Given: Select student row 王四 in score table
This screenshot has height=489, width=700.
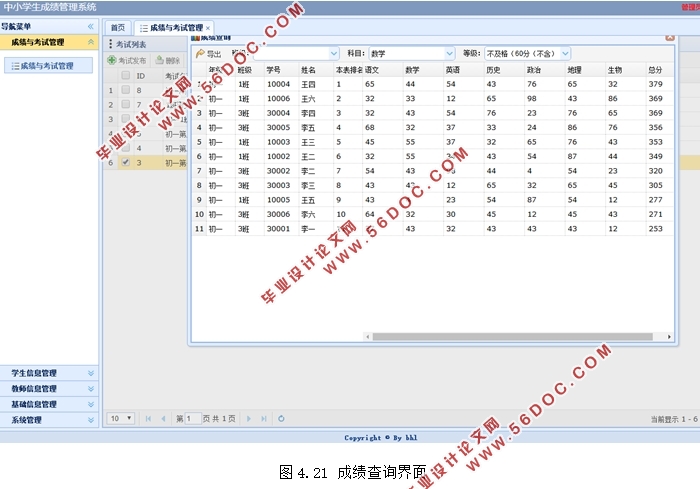Looking at the screenshot, I should pyautogui.click(x=432, y=84).
